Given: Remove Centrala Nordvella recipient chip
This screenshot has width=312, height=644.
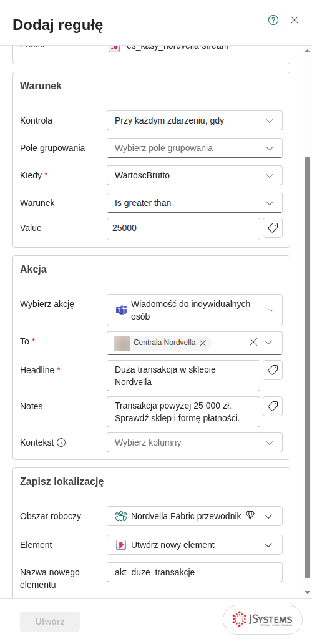Looking at the screenshot, I should (202, 343).
